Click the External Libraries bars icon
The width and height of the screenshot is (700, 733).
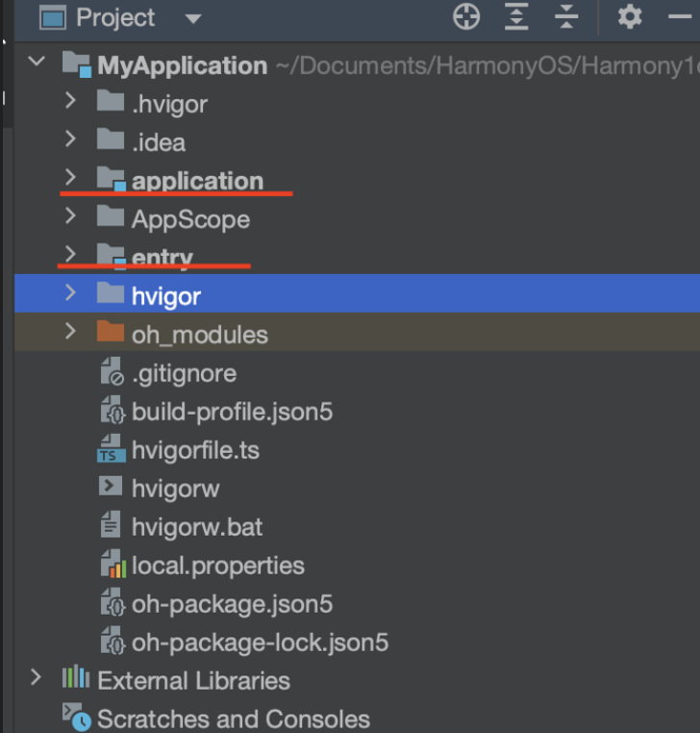76,677
